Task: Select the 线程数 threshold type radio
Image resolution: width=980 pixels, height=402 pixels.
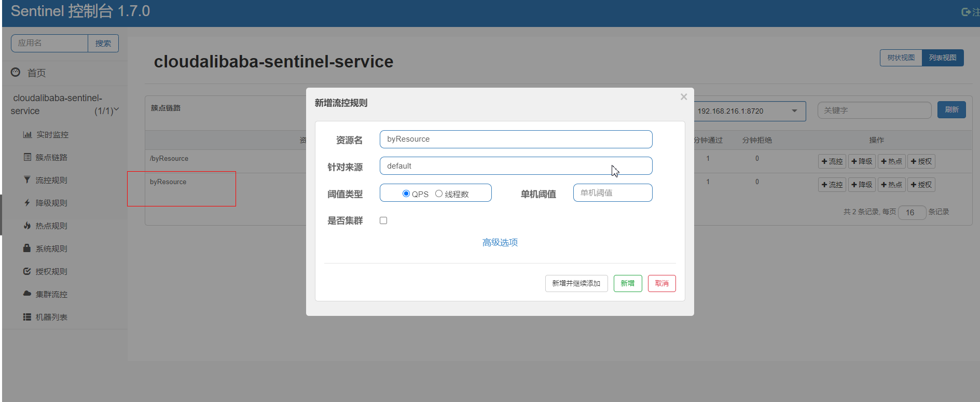Action: (439, 193)
